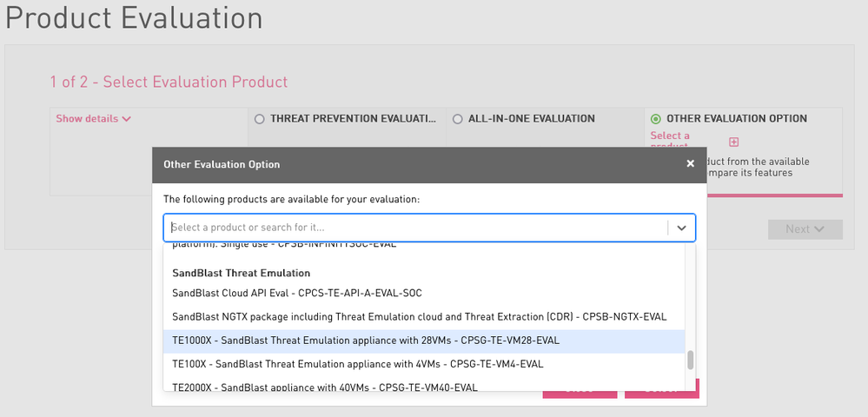Choose TE2000X SandBlast appliance with 40VMs
This screenshot has height=417, width=868.
click(x=424, y=386)
